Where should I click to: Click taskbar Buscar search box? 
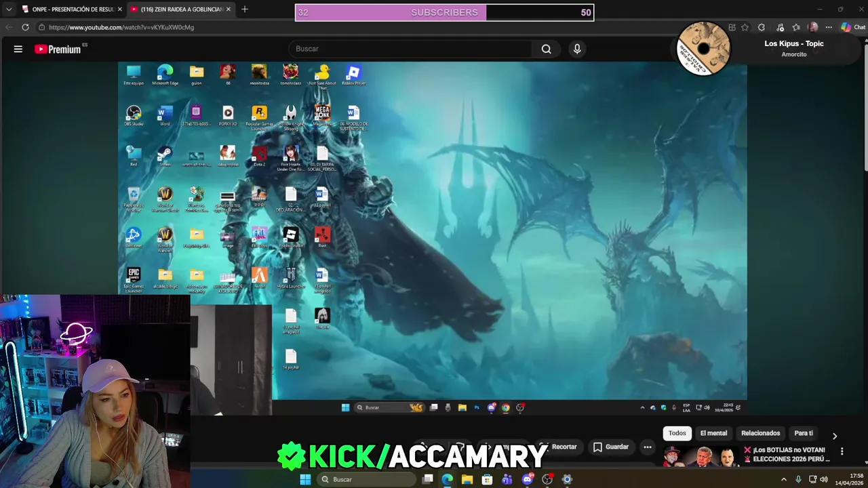click(x=366, y=479)
